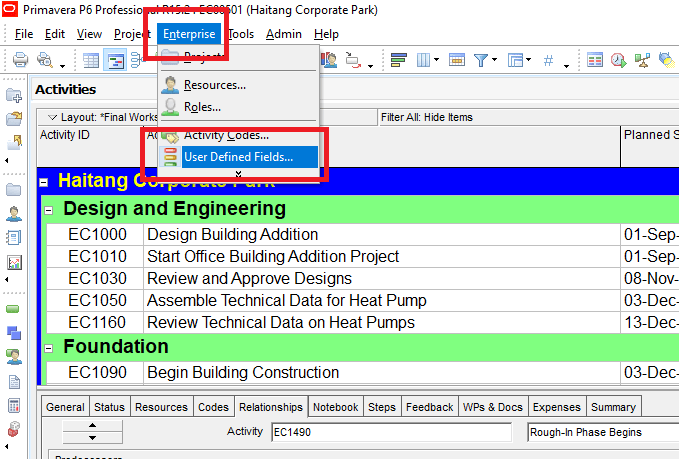Click Open Project icon in side bar
The width and height of the screenshot is (679, 459).
point(14,118)
